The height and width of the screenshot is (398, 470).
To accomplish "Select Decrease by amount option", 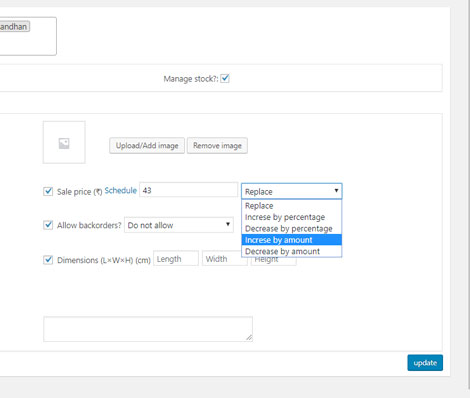I will (x=292, y=251).
